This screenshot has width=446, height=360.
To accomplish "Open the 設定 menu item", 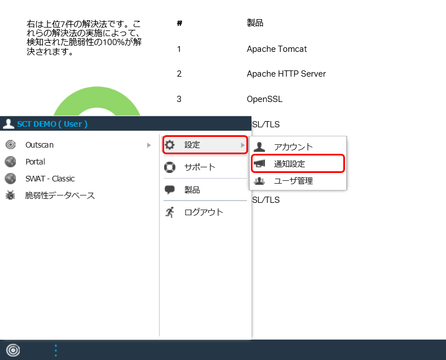I will [205, 145].
